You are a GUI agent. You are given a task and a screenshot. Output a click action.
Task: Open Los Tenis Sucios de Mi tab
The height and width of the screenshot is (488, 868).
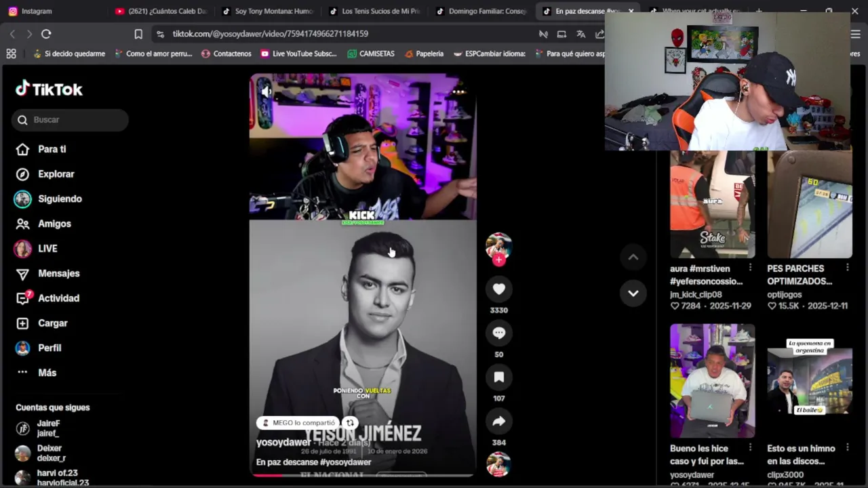tap(374, 11)
